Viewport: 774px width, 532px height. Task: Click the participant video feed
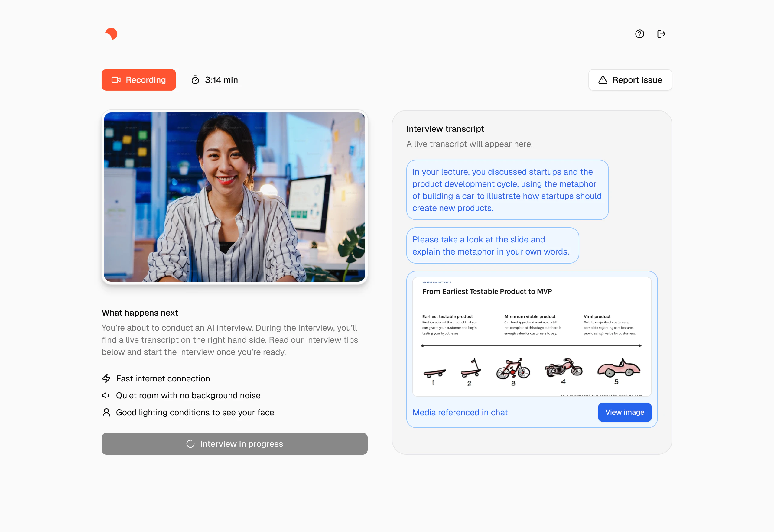234,197
